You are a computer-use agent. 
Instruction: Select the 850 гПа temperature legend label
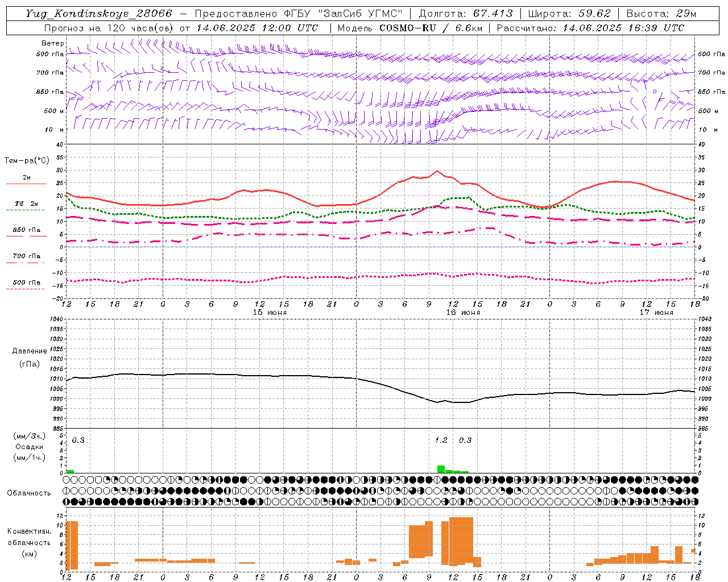click(27, 230)
